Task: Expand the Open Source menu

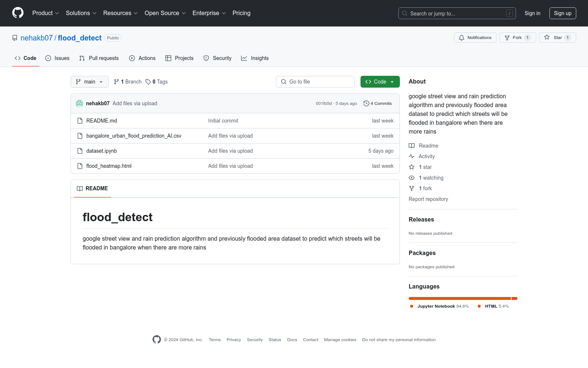Action: point(165,13)
